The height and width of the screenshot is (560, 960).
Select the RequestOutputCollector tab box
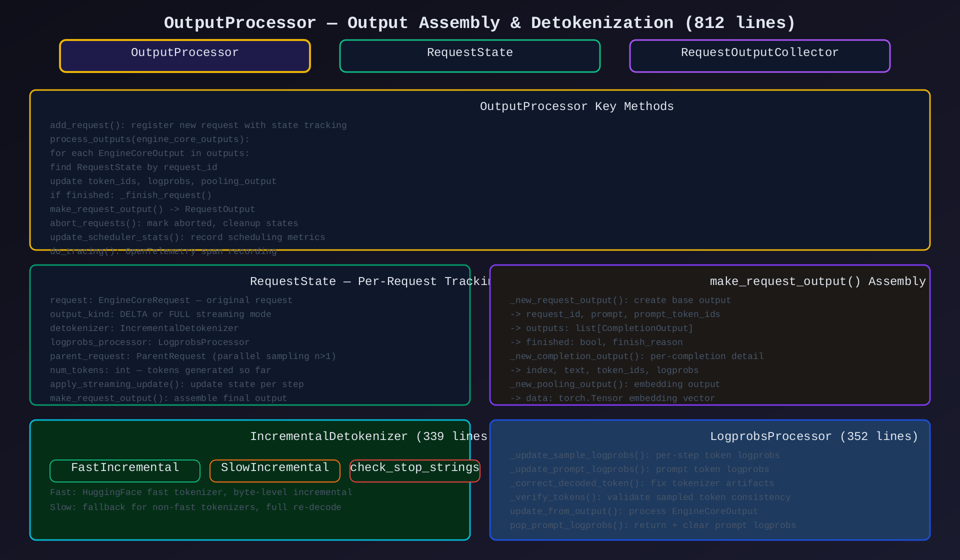[759, 56]
